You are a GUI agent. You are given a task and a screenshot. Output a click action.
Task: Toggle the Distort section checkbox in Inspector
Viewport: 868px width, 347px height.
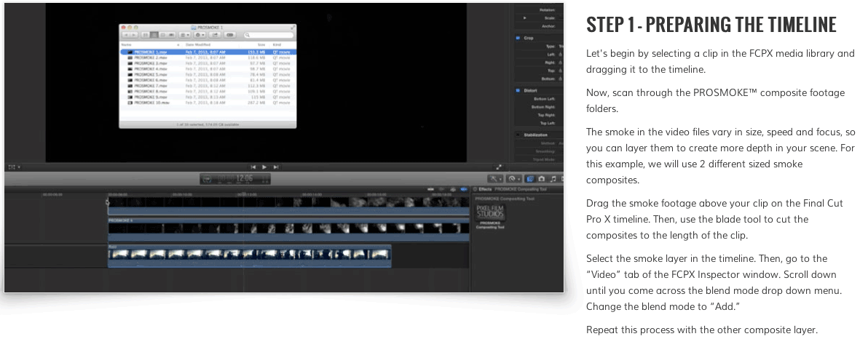518,90
